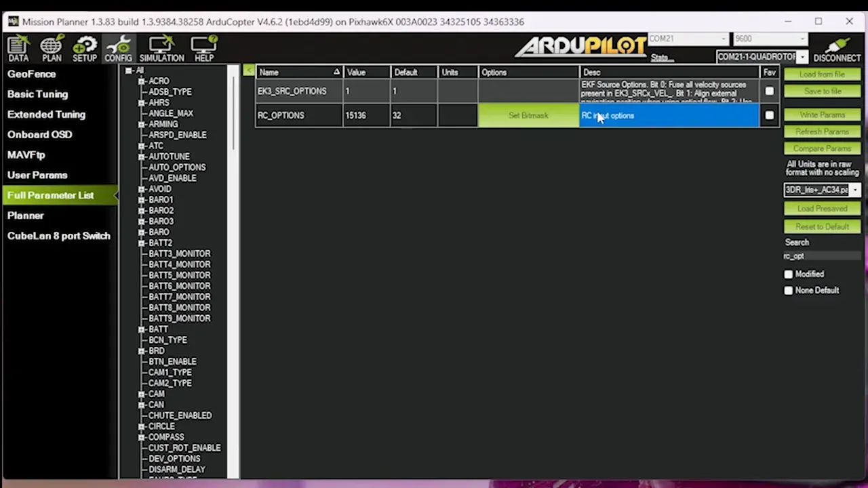Open the SIMULATION screen
The height and width of the screenshot is (488, 868).
pos(161,48)
